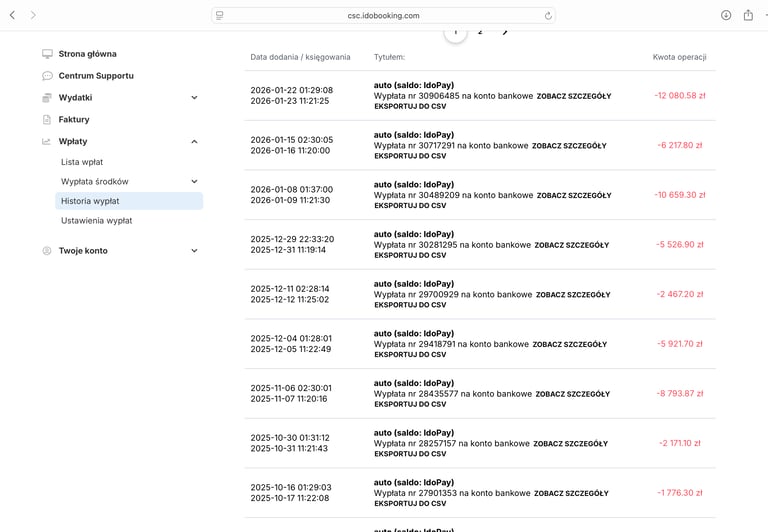Click the document icon beside Faktury
Screen dimensions: 768x532
click(47, 120)
